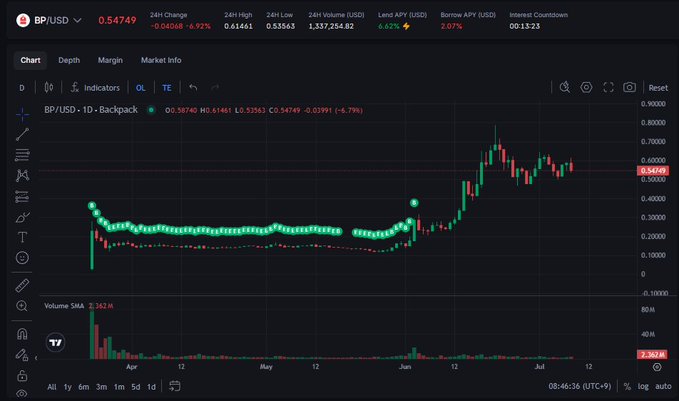This screenshot has height=401, width=679.
Task: Click the 2.362M volume scale label
Action: (x=653, y=355)
